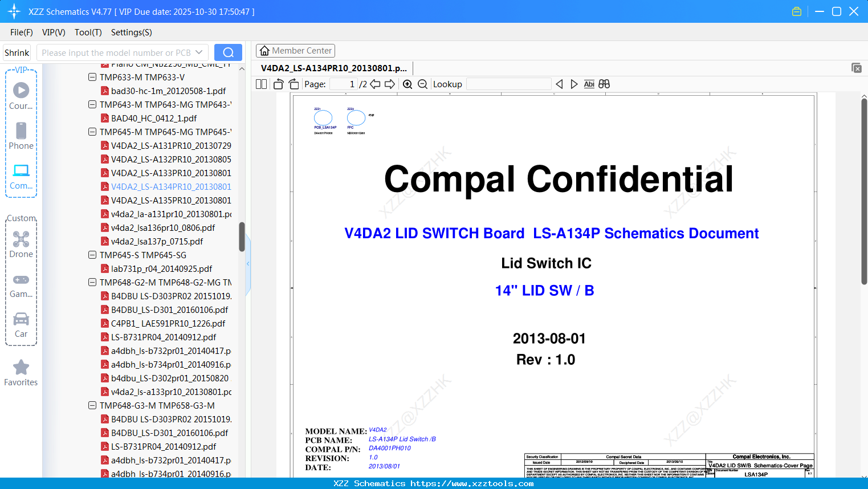Open the www.xzztools.com link in status bar
Screen dimensions: 868x489
pyautogui.click(x=472, y=483)
